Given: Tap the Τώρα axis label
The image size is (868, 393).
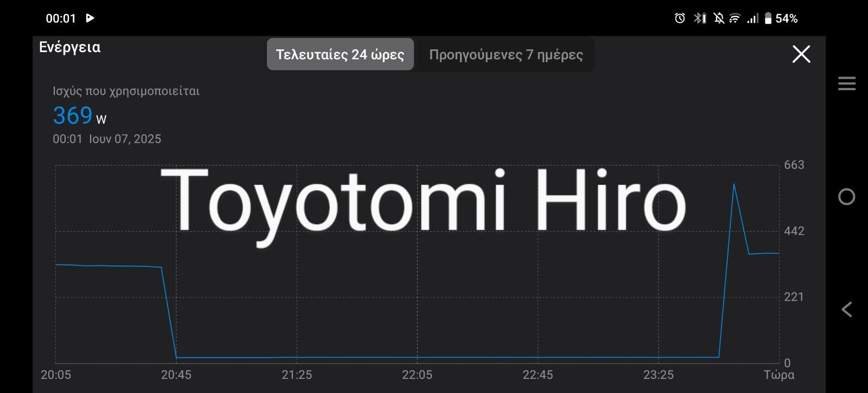Looking at the screenshot, I should point(779,375).
